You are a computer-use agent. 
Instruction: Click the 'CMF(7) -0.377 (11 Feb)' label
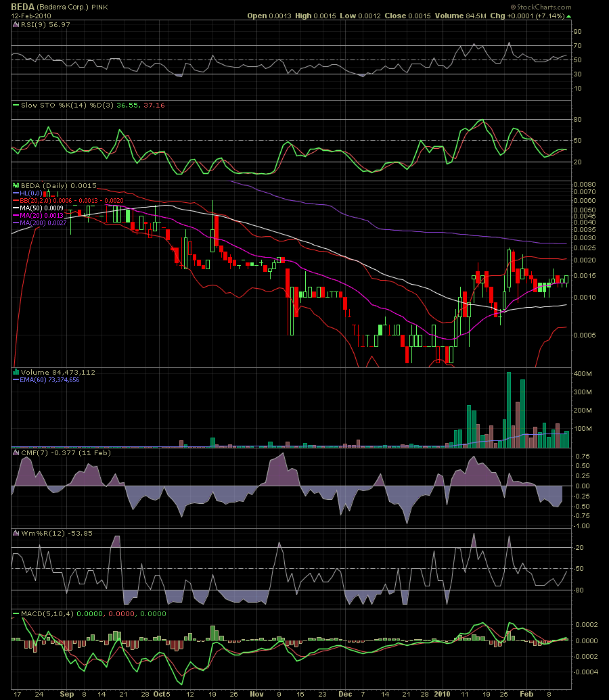(x=66, y=452)
